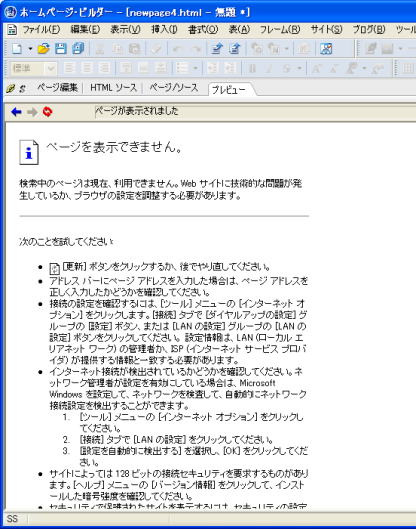The width and height of the screenshot is (416, 529).
Task: Click the first page upload icon
Action: point(216,49)
